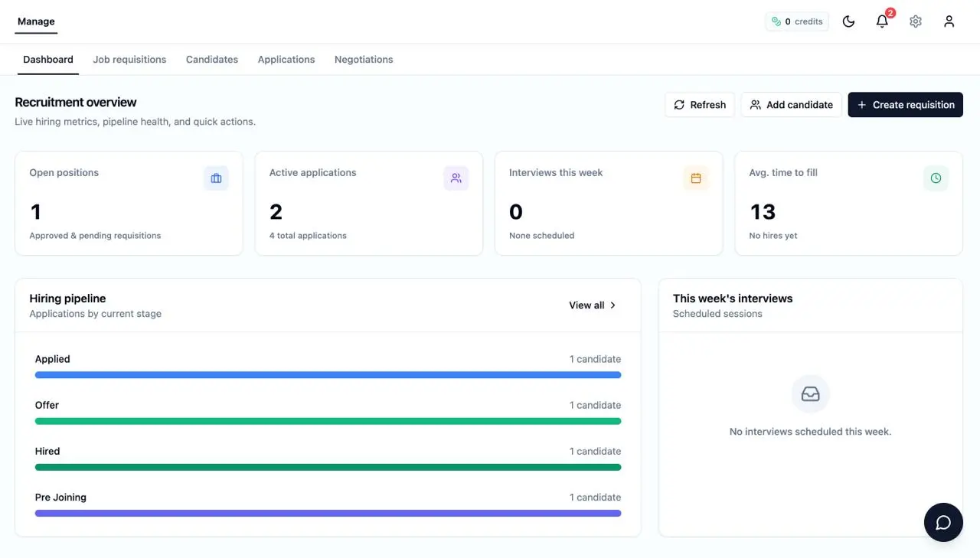The image size is (980, 558).
Task: Click the 'Hiring pipeline' heading
Action: (x=67, y=299)
